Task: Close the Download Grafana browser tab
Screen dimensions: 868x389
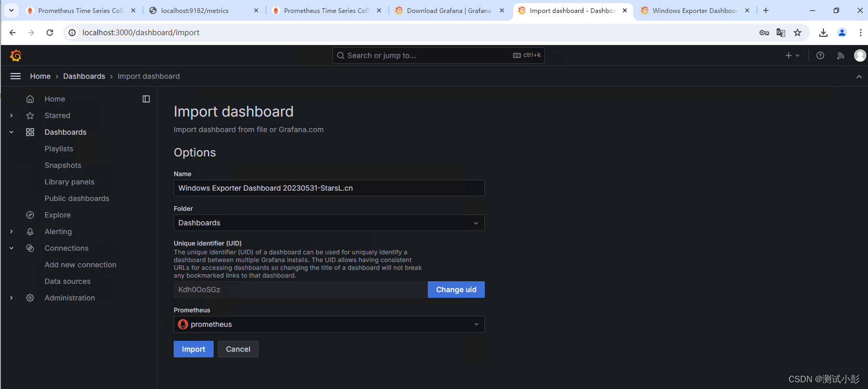Action: pyautogui.click(x=502, y=10)
